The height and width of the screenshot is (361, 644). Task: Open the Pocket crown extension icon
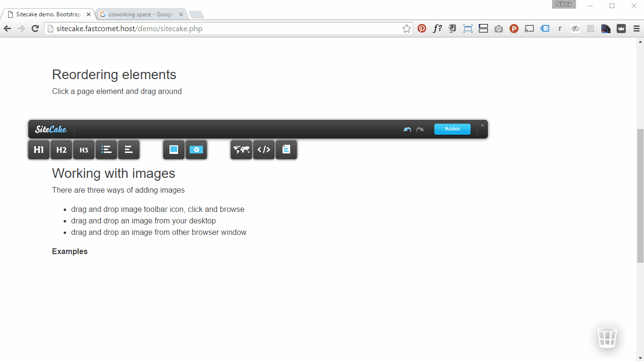tap(621, 29)
